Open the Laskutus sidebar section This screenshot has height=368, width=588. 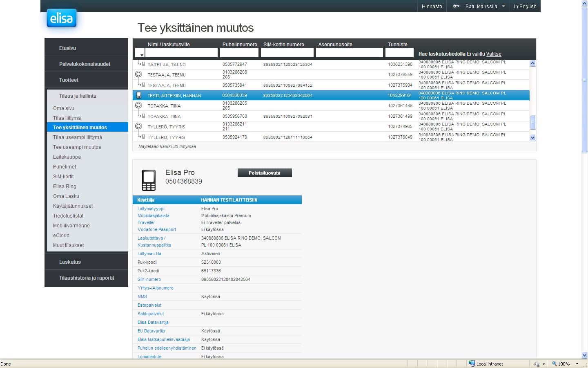(70, 262)
